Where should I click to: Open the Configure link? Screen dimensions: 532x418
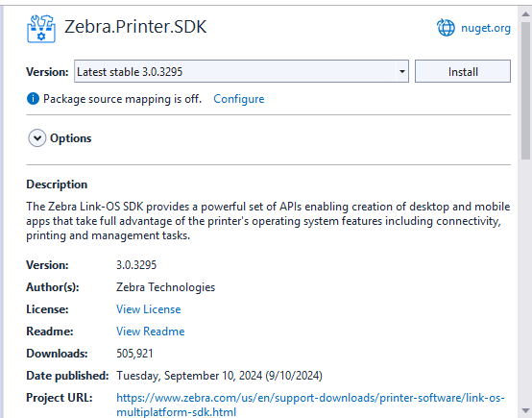pos(239,99)
